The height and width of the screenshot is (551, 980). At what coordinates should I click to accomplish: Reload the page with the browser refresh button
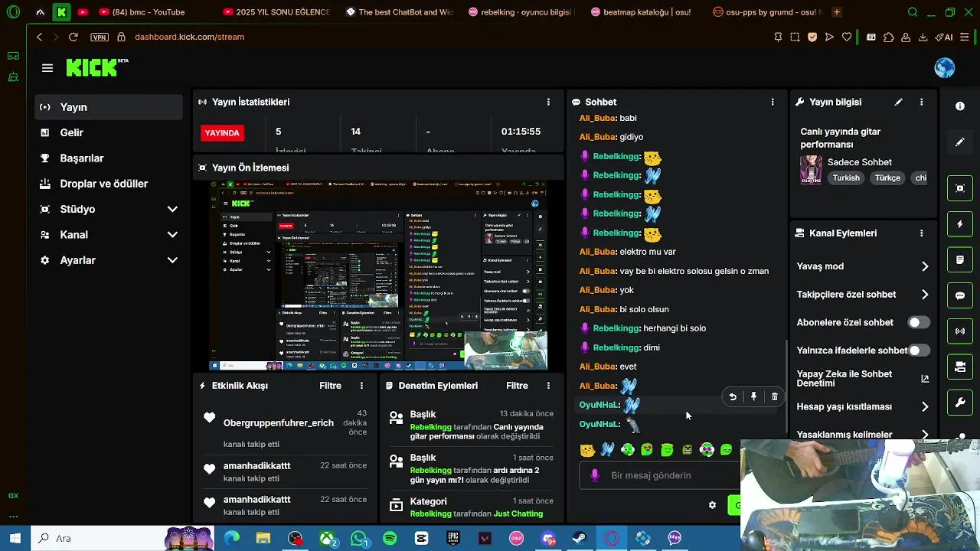click(x=73, y=37)
